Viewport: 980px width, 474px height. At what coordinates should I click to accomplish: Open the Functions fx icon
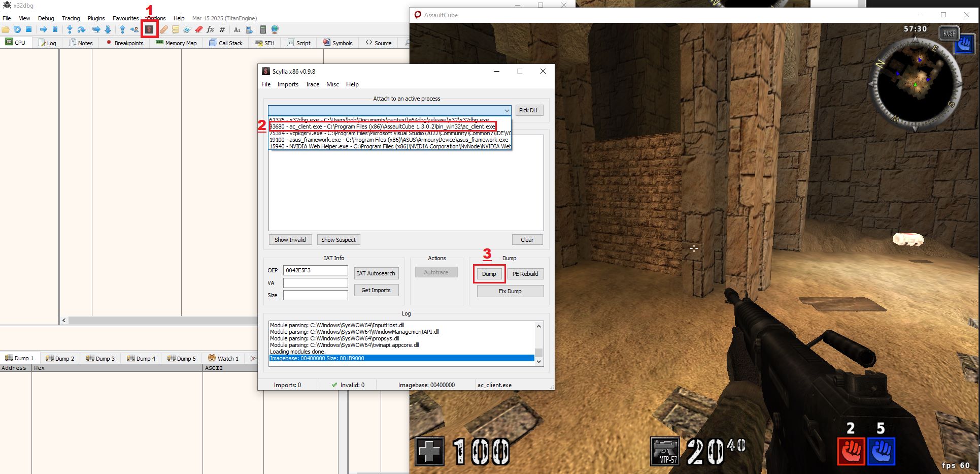tap(211, 29)
